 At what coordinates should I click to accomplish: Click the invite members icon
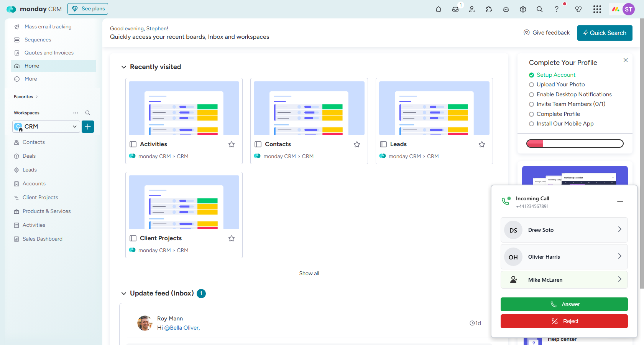click(x=472, y=9)
